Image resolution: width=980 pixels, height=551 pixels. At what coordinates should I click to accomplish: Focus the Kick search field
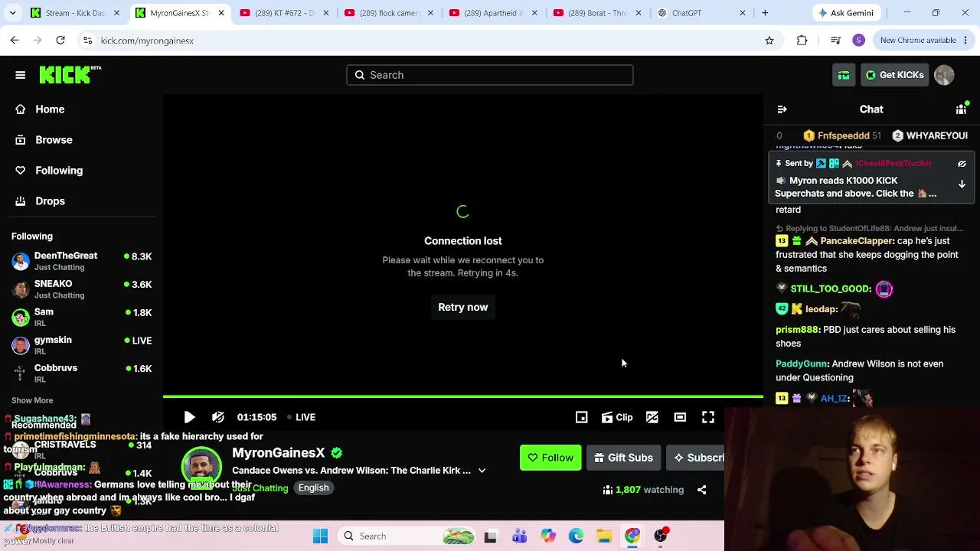(x=490, y=75)
